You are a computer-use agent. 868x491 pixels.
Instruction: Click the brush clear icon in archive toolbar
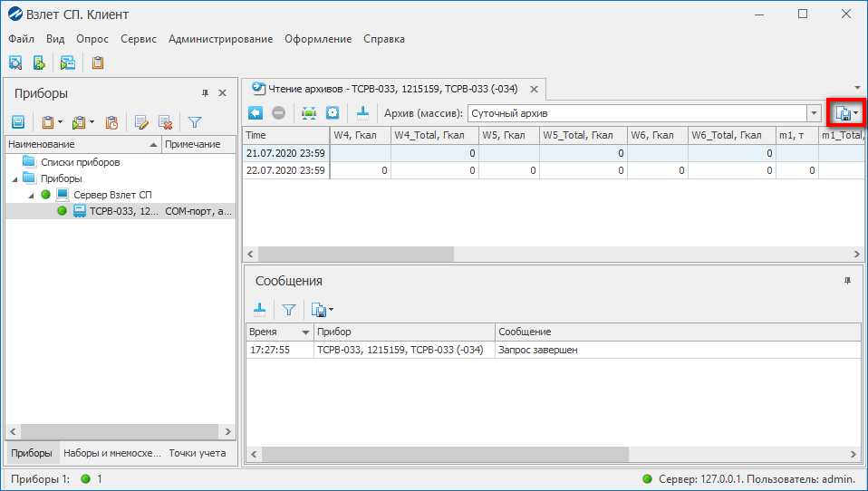tap(362, 113)
